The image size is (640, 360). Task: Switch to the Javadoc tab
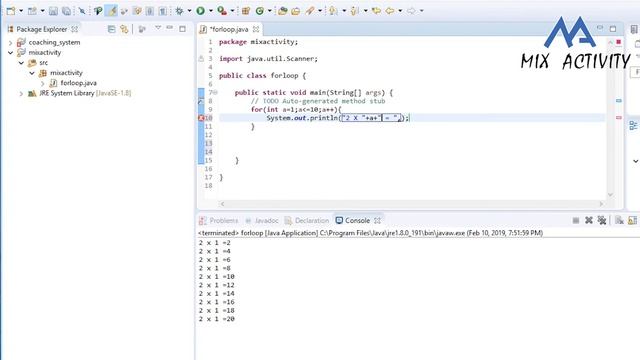click(262, 220)
